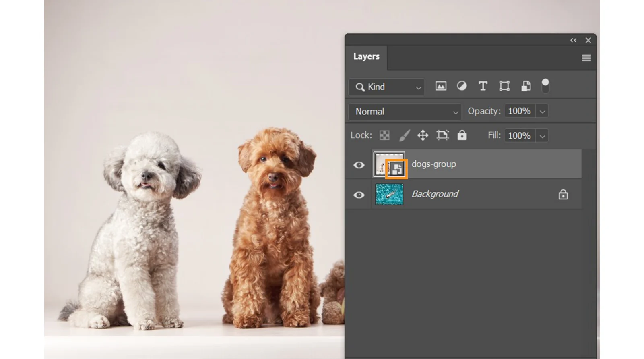Filter layers by adjustment layer icon
Image resolution: width=644 pixels, height=359 pixels.
(x=462, y=86)
